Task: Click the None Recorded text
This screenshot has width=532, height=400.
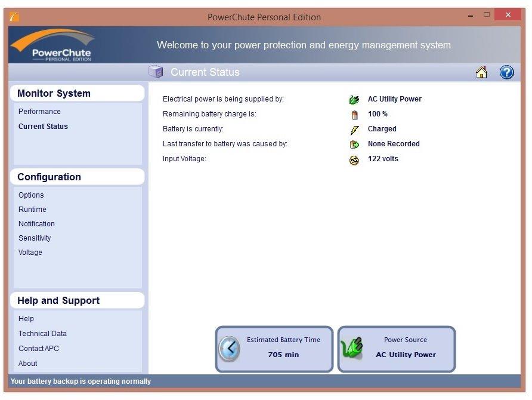Action: 394,144
